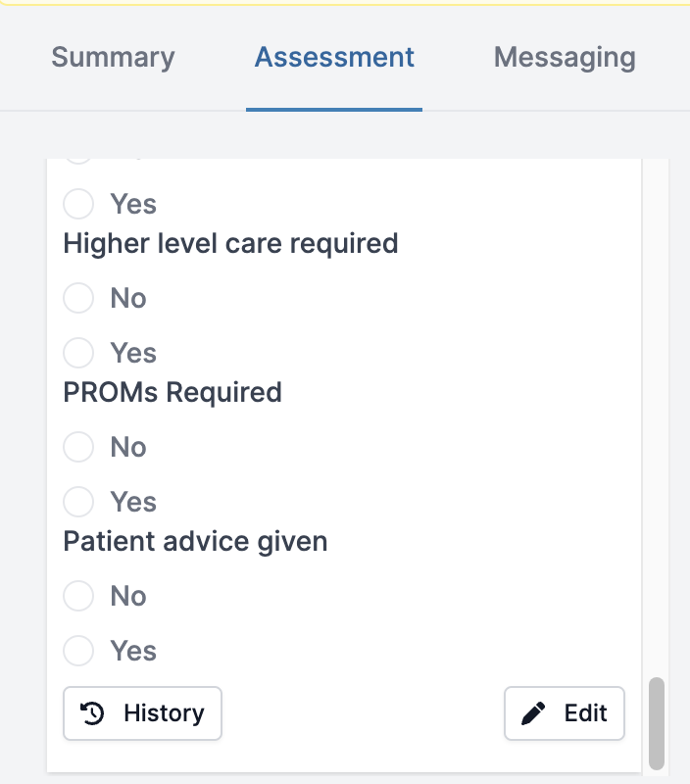The width and height of the screenshot is (690, 784).
Task: Mark Yes for Patient advice given
Action: pyautogui.click(x=78, y=651)
